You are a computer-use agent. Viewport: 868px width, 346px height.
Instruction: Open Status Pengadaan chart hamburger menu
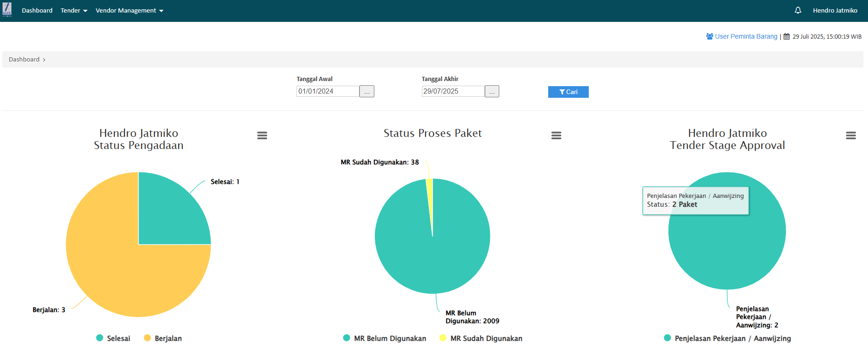coord(262,136)
